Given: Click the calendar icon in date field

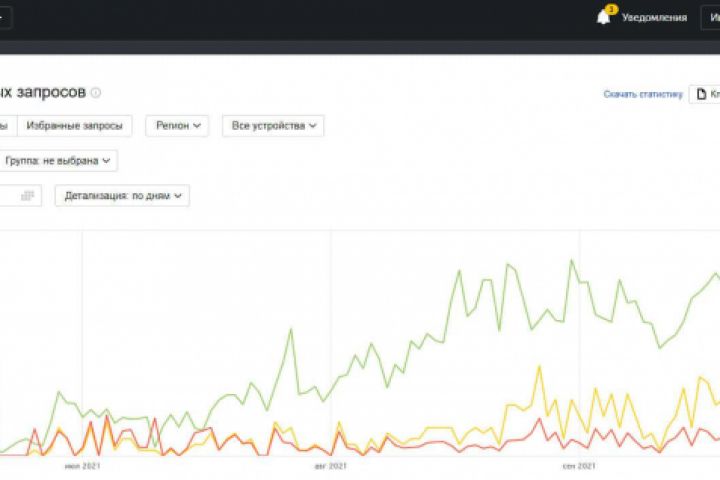Looking at the screenshot, I should [x=27, y=196].
